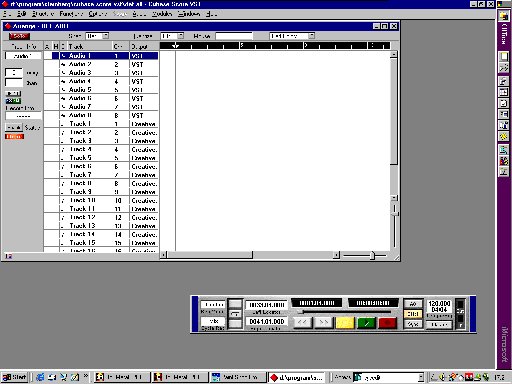Open the Structure menu

[43, 14]
